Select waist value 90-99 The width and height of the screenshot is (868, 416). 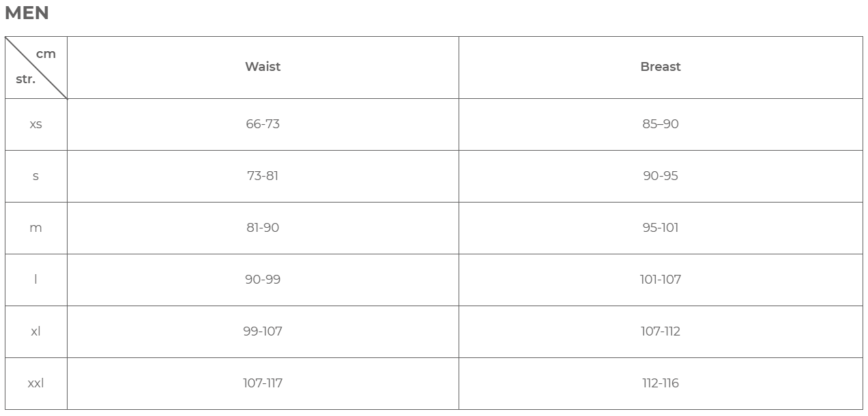(263, 280)
